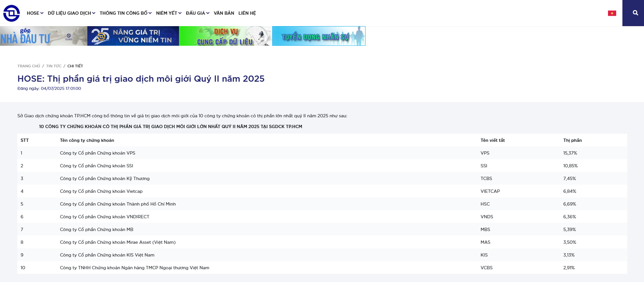
Task: Select Ngân hàng TMCP Ngoại thương Việt Nam row
Action: click(322, 268)
